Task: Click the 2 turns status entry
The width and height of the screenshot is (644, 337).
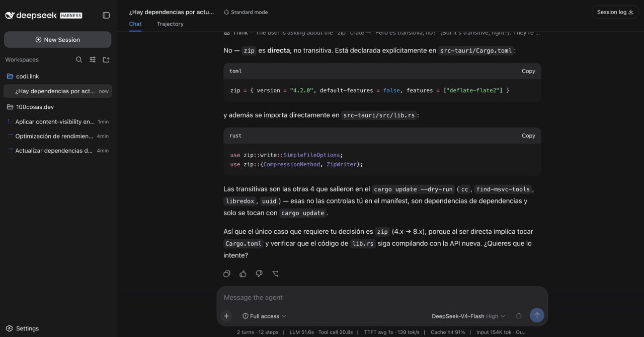Action: (x=247, y=332)
